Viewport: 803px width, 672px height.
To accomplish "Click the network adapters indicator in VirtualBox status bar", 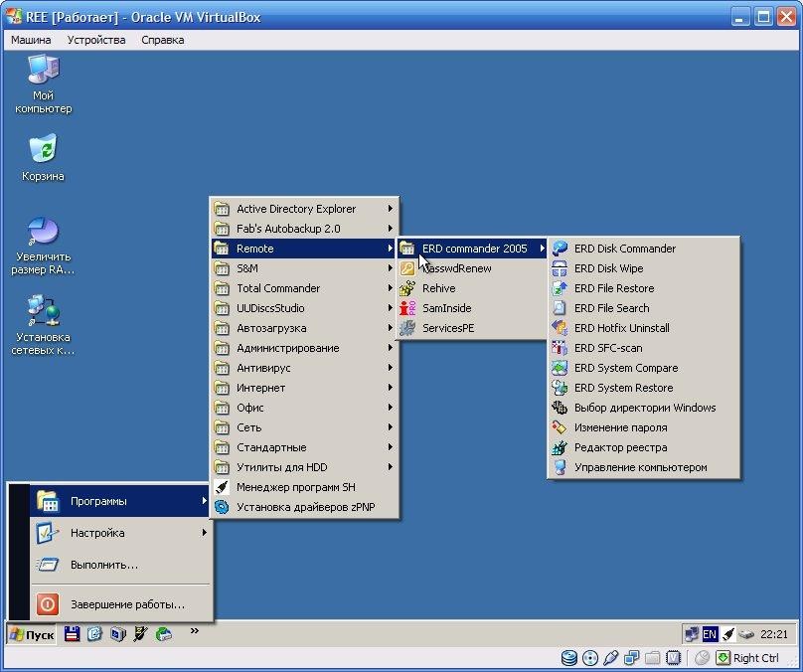I will [x=631, y=658].
